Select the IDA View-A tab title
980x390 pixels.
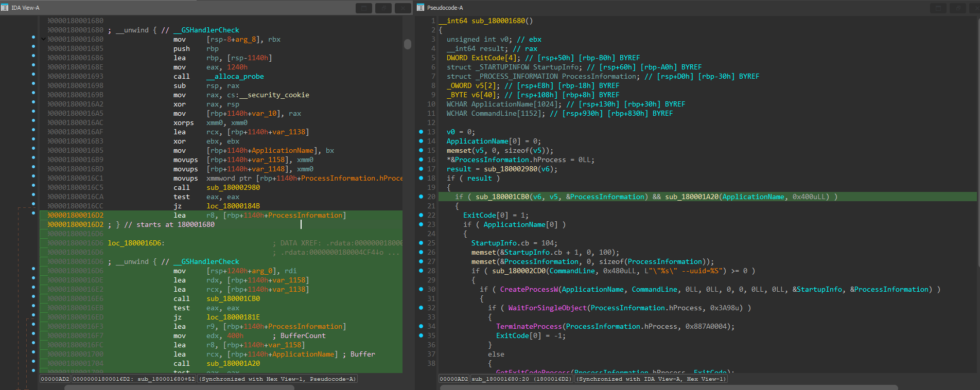(25, 8)
